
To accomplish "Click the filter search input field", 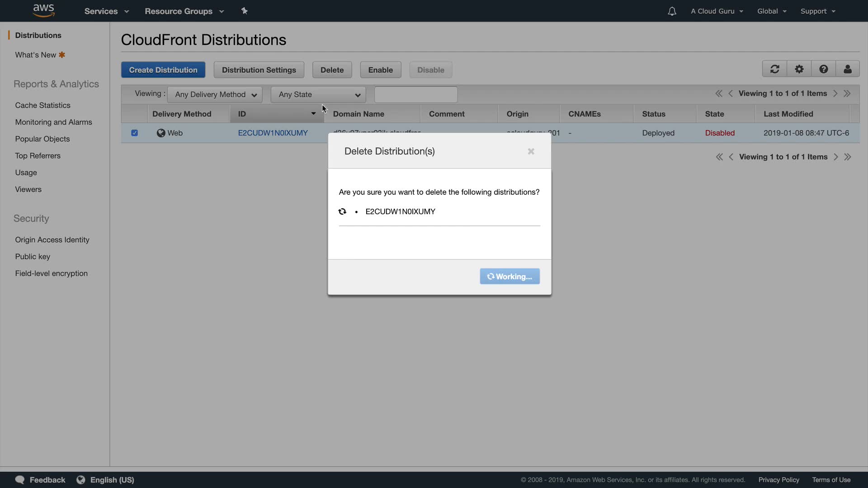I will pyautogui.click(x=416, y=94).
